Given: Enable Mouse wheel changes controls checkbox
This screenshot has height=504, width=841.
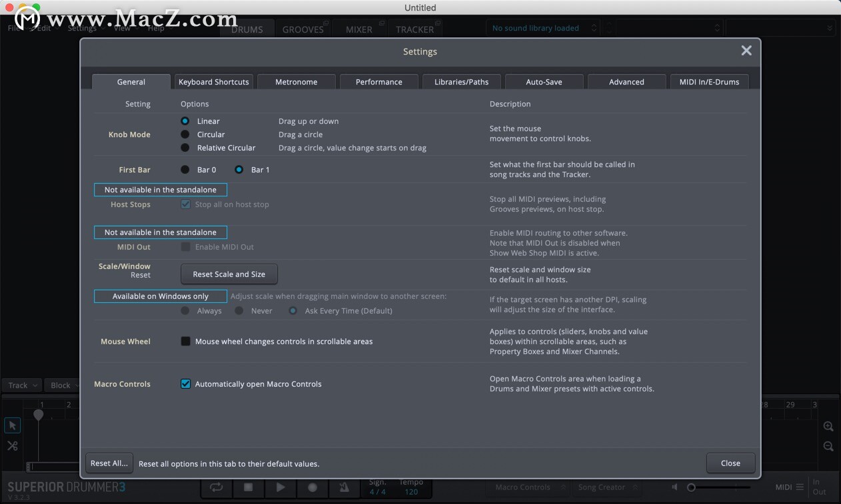Looking at the screenshot, I should pyautogui.click(x=186, y=342).
